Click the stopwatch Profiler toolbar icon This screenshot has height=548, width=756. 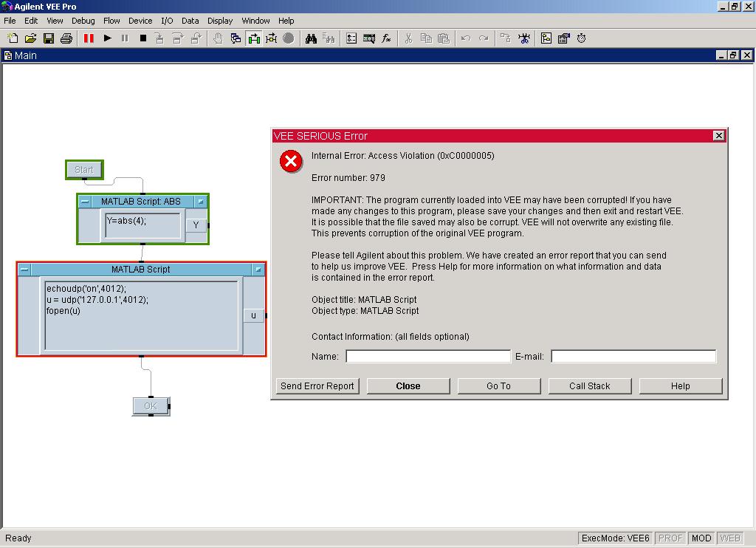click(582, 38)
